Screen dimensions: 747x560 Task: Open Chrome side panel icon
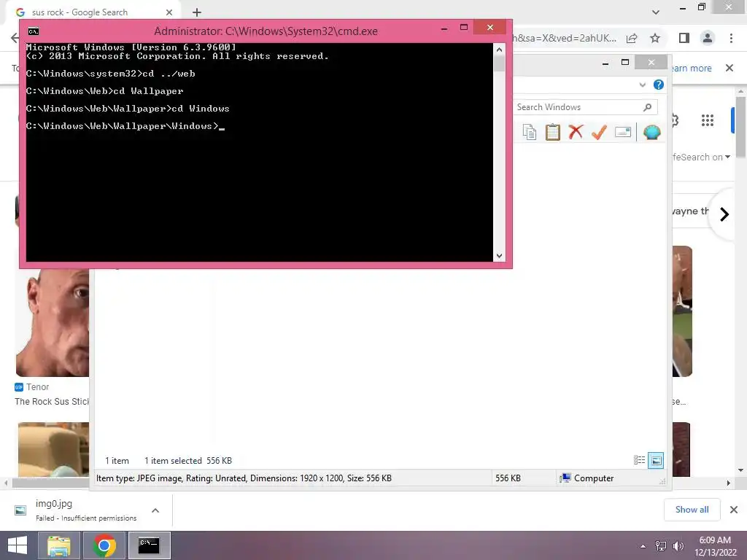tap(684, 38)
